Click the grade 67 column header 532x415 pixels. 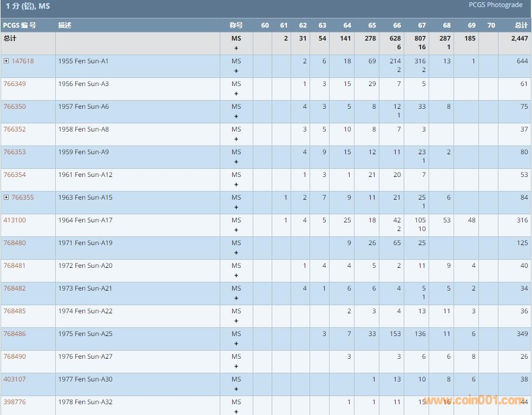click(x=422, y=25)
